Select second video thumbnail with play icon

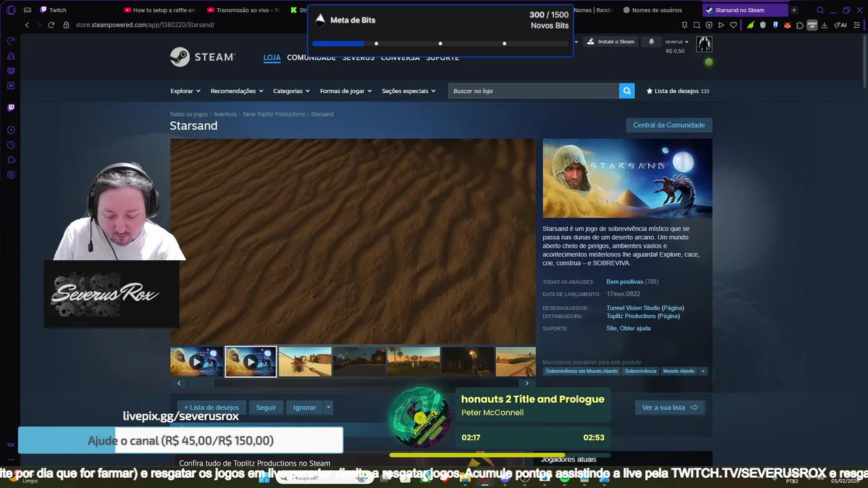click(x=251, y=362)
